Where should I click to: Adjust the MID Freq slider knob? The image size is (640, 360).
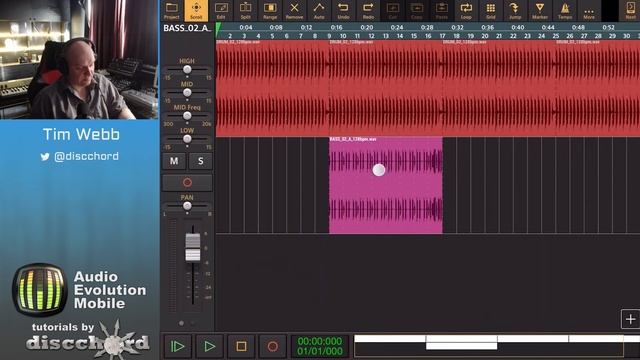(x=187, y=116)
